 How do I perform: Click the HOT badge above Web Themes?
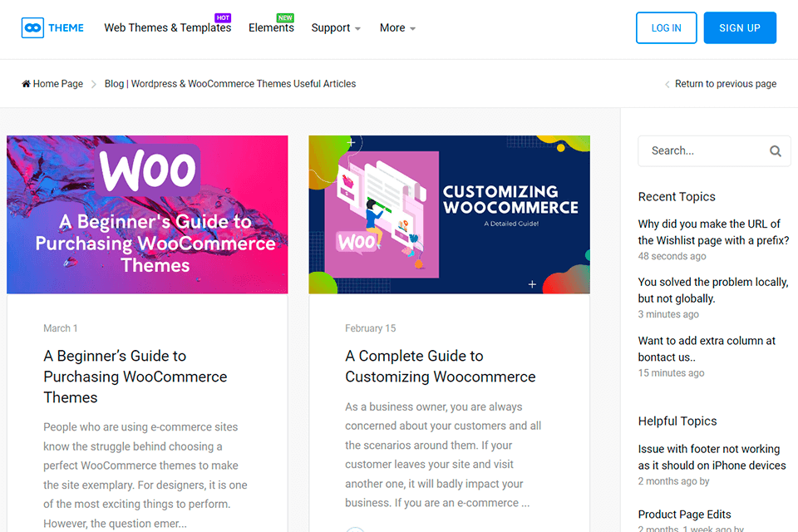coord(223,17)
